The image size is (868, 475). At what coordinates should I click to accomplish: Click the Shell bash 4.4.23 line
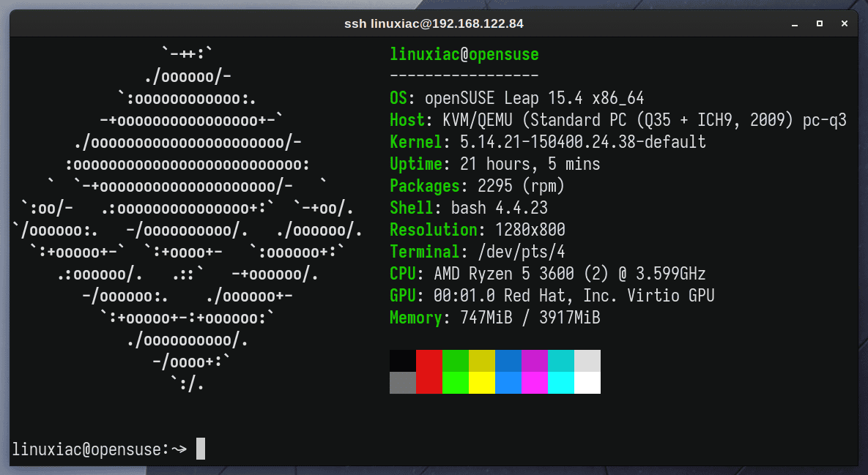click(x=454, y=208)
